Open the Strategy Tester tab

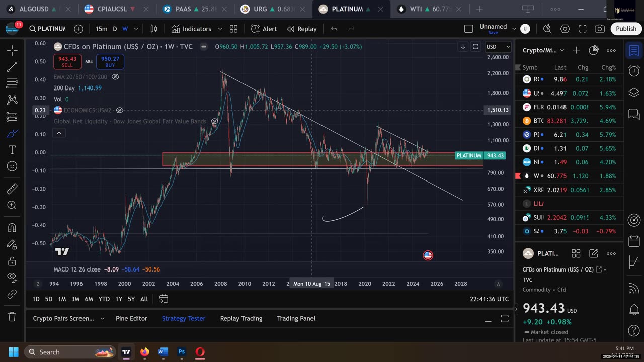(183, 318)
